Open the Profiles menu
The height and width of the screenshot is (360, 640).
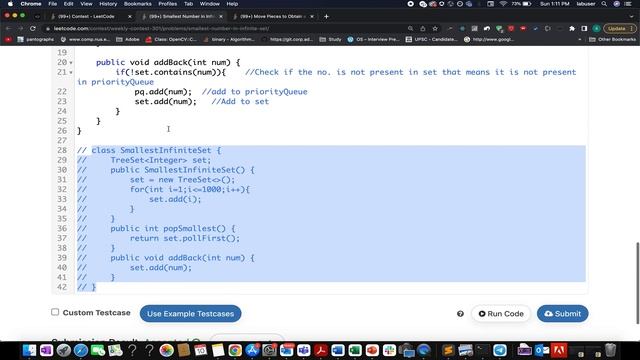click(168, 4)
